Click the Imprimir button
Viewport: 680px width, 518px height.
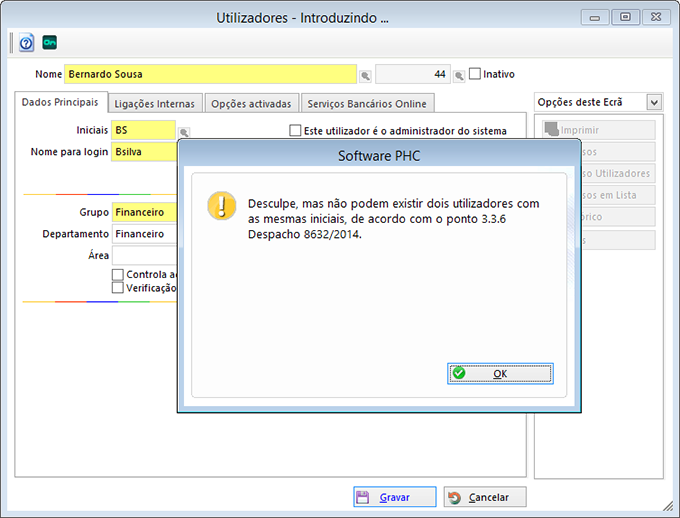(x=598, y=130)
